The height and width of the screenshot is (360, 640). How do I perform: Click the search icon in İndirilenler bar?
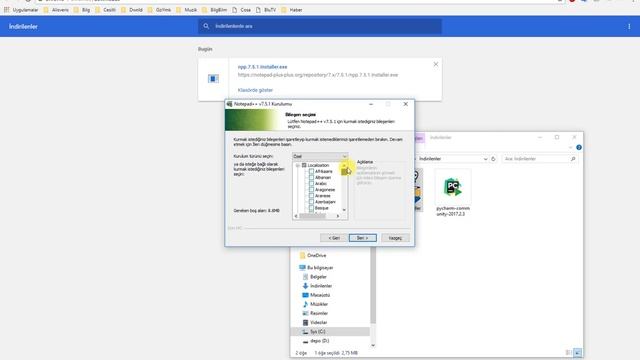[x=206, y=26]
